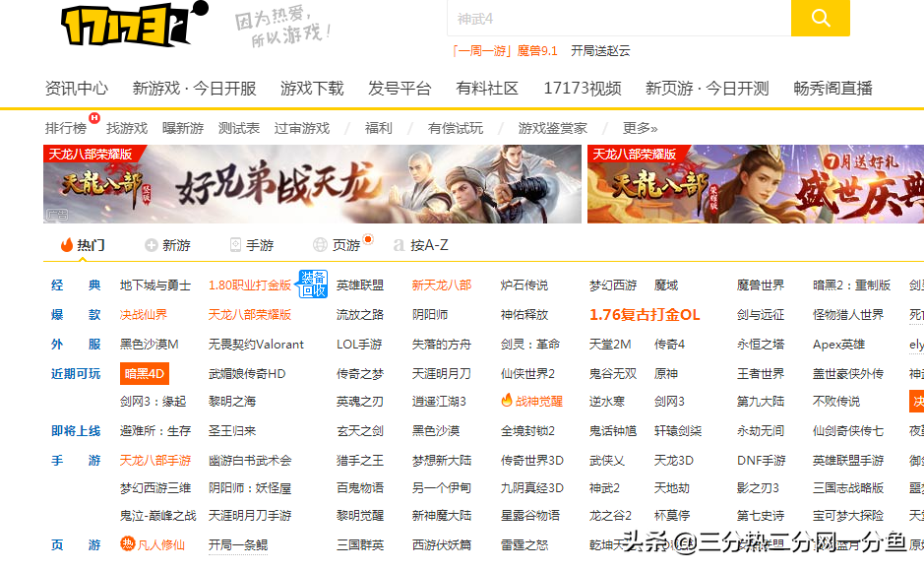The height and width of the screenshot is (570, 924).
Task: Open 凡人修仙 link with hot badge
Action: (x=153, y=544)
